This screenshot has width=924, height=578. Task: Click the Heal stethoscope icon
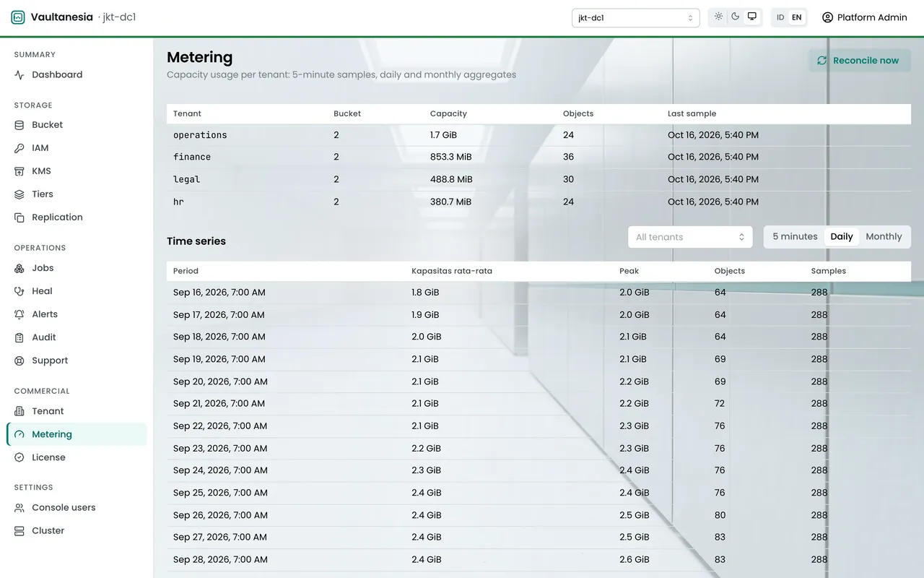click(x=19, y=291)
